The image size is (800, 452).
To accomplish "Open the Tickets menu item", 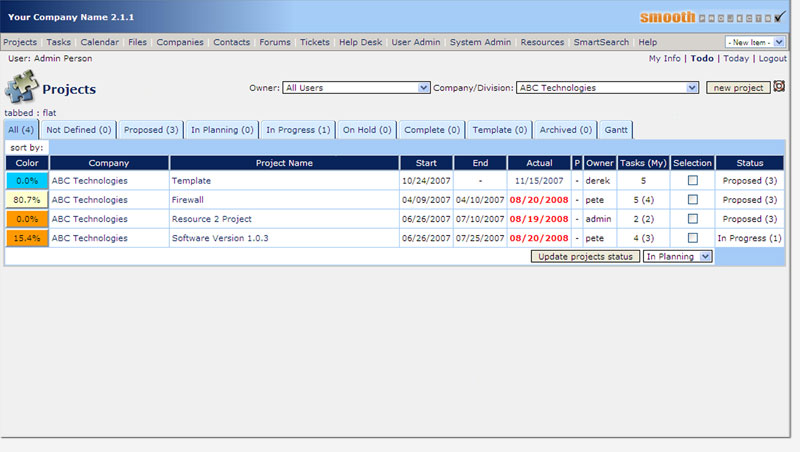I will point(315,42).
